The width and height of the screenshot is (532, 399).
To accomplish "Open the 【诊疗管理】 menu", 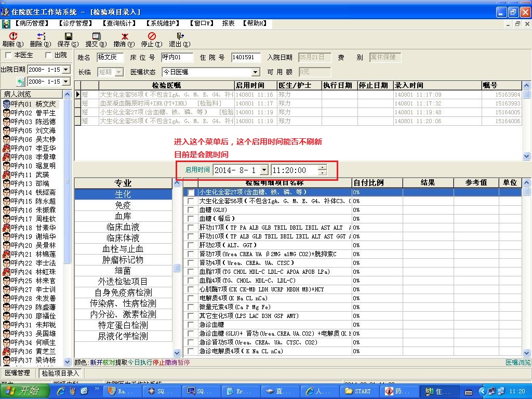I will pos(75,23).
